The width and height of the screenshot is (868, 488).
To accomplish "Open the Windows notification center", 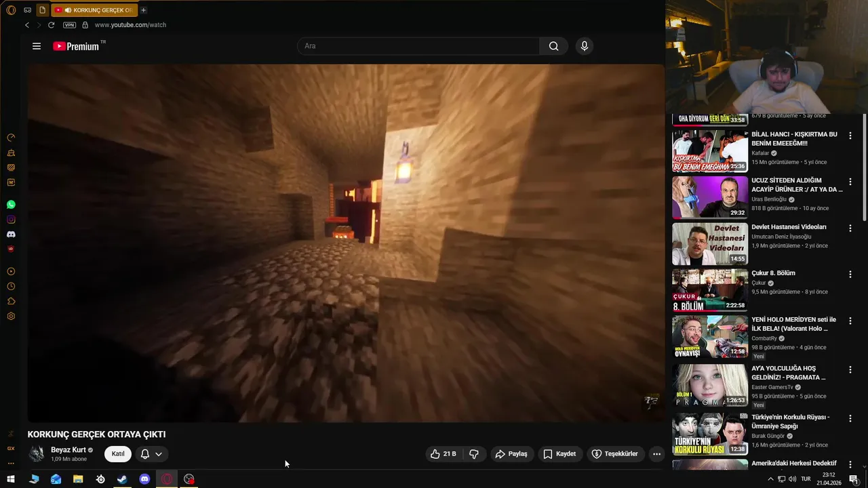I will click(854, 479).
